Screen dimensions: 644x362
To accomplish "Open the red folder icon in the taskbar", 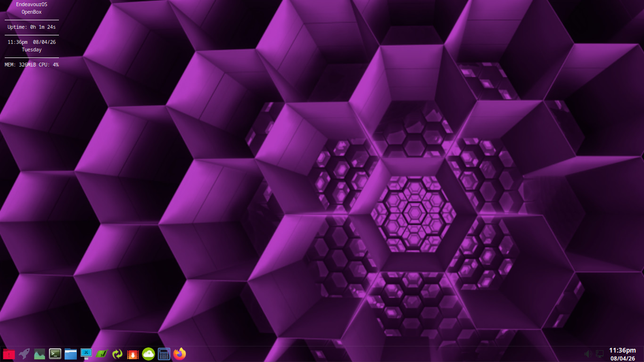I will pos(9,354).
